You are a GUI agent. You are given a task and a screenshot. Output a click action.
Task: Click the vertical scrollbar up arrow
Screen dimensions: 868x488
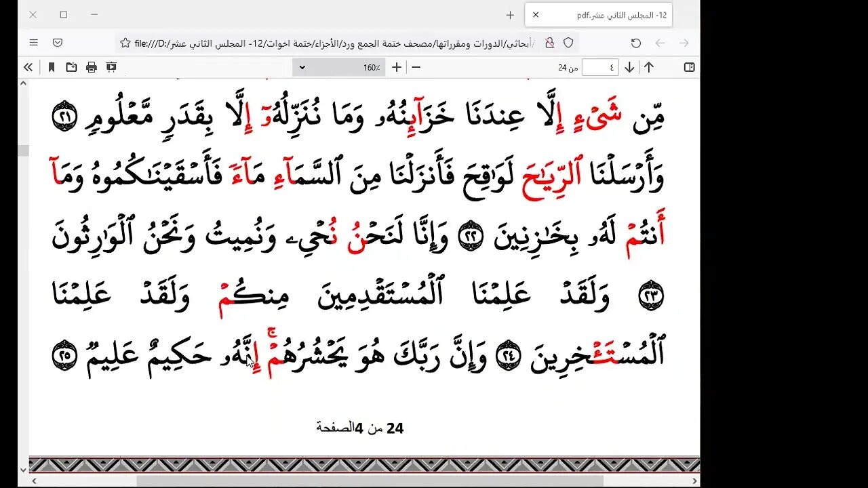[x=23, y=83]
